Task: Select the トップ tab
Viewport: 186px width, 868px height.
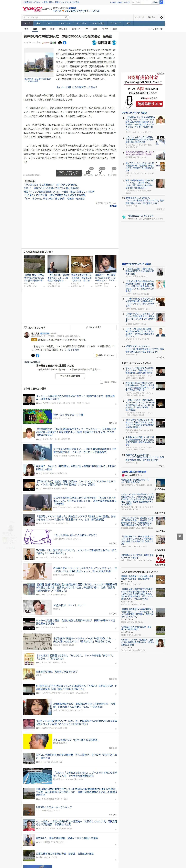Action: (27, 24)
